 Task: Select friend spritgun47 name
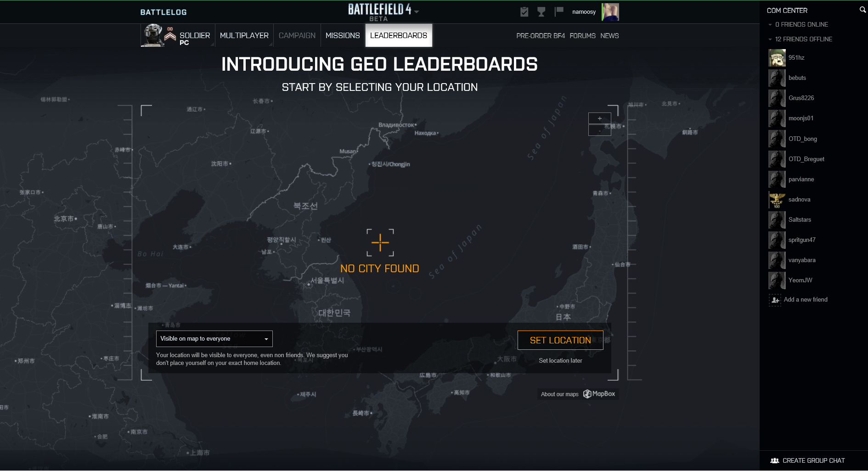click(x=802, y=240)
